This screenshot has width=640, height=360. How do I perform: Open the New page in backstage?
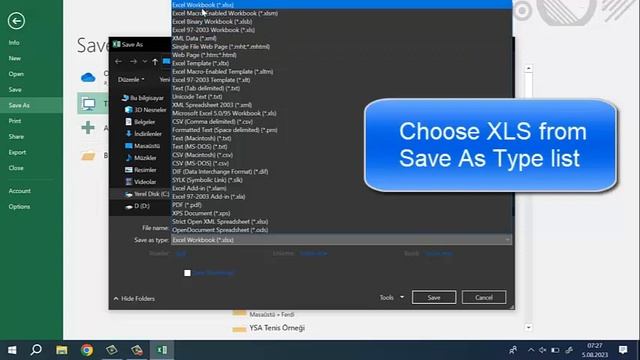(x=15, y=58)
